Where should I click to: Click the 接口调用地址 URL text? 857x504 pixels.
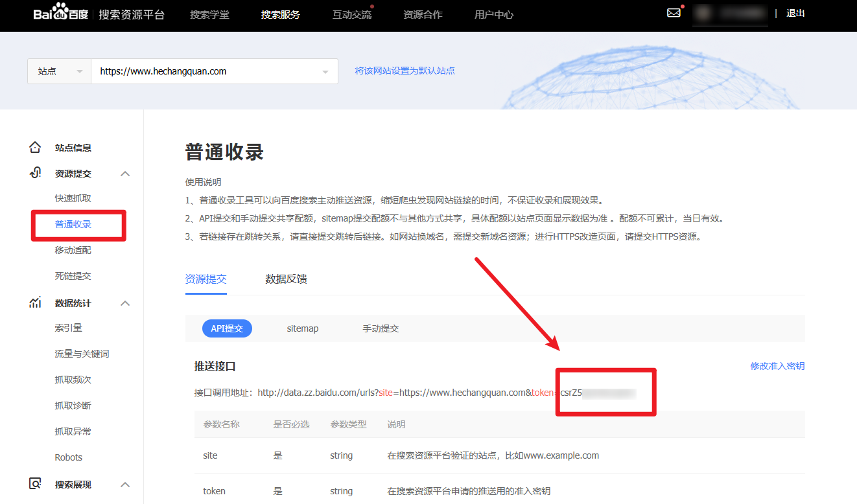point(447,393)
